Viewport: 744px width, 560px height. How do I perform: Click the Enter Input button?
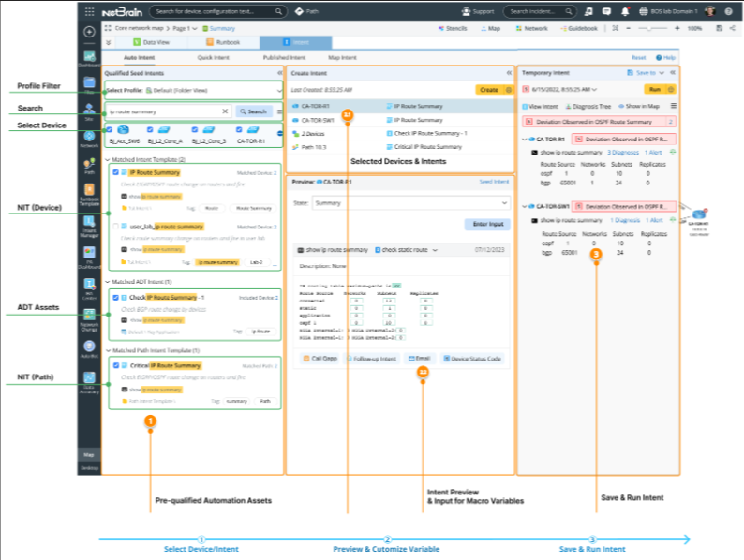pos(488,225)
